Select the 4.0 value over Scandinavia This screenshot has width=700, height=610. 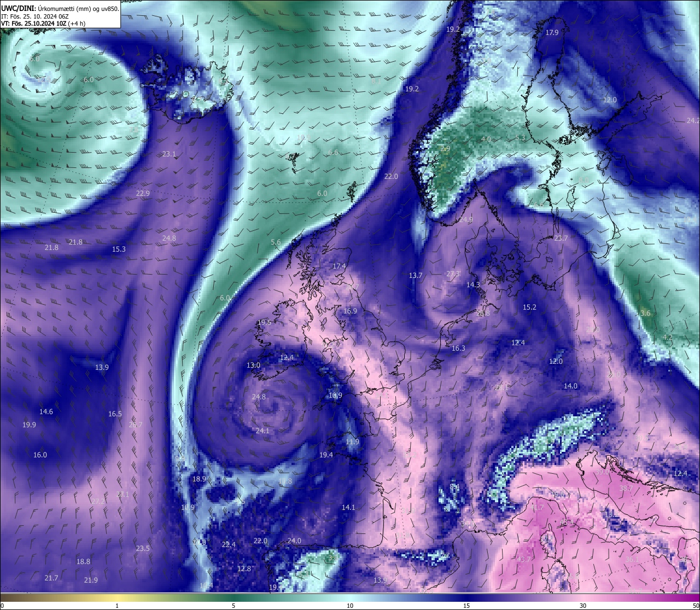pyautogui.click(x=486, y=139)
